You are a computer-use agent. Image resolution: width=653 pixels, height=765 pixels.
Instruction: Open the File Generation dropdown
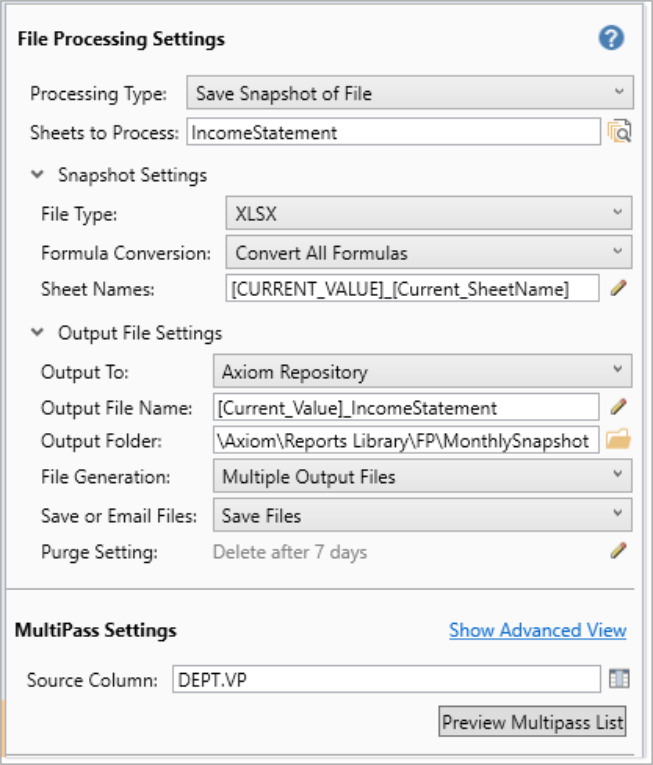click(422, 477)
